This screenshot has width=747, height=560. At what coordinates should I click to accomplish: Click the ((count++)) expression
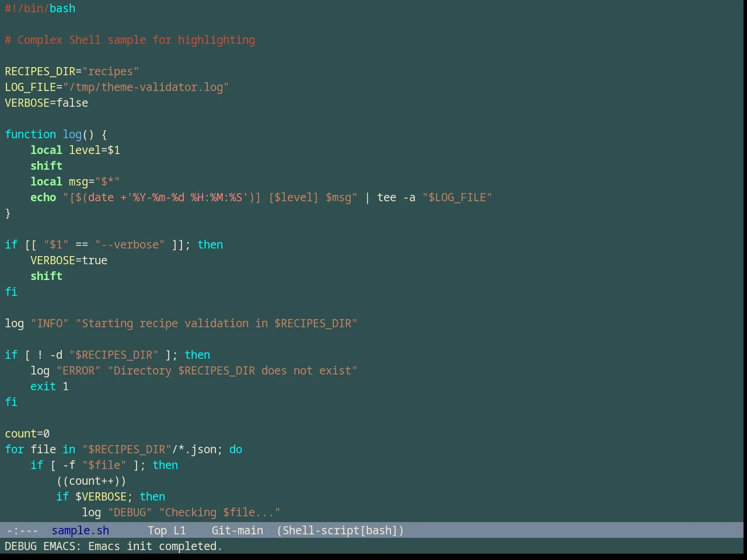pyautogui.click(x=92, y=481)
